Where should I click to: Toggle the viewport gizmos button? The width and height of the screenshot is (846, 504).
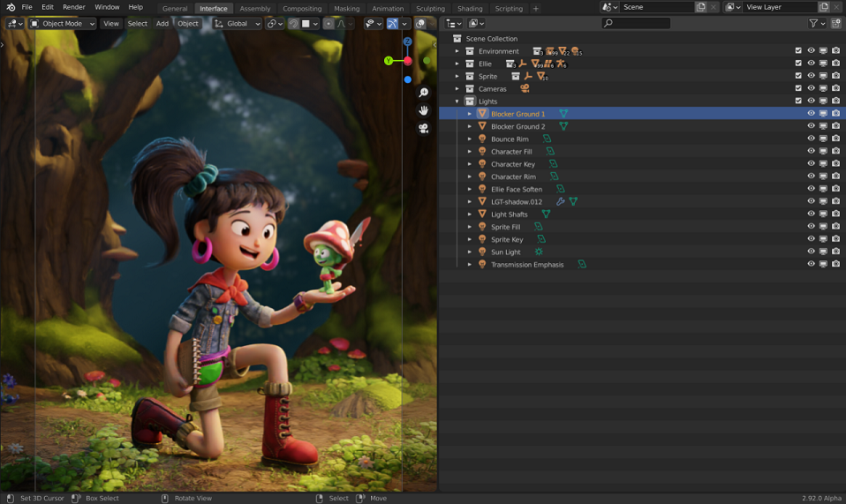point(392,24)
